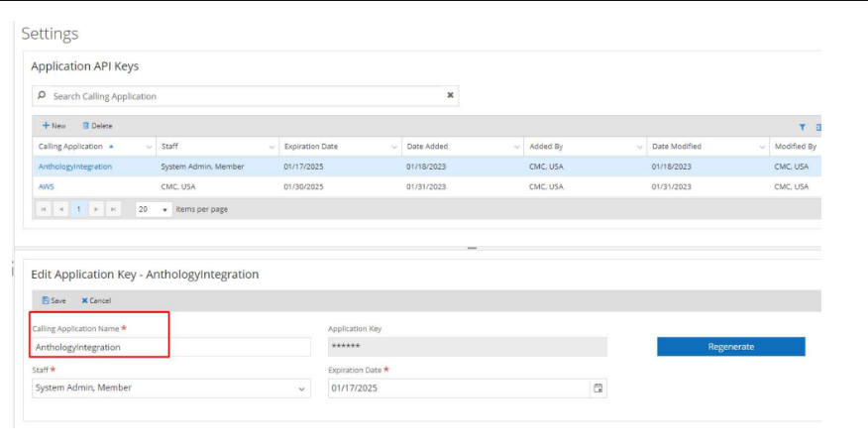
Task: Open the Staff dropdown in the edit form
Action: (302, 389)
